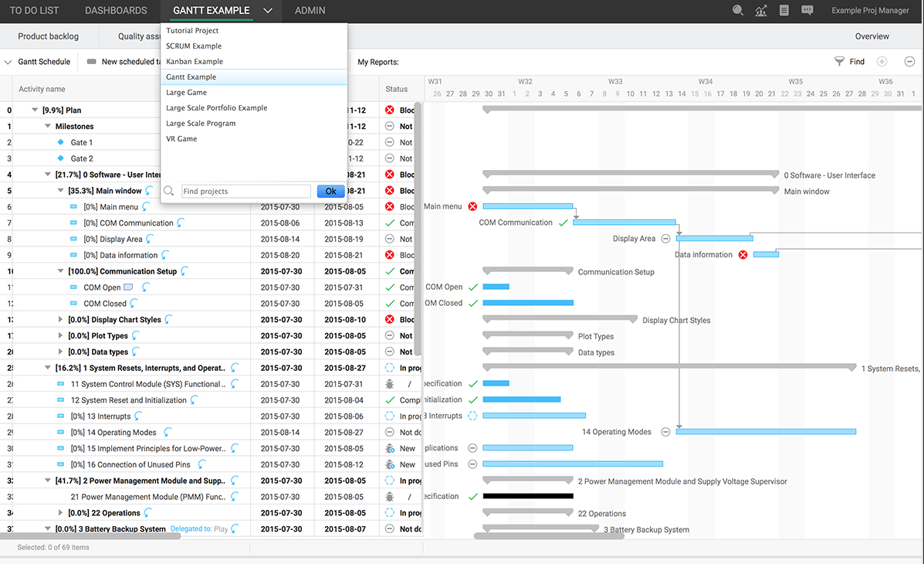924x564 pixels.
Task: Switch to the ADMIN tab
Action: coord(310,11)
